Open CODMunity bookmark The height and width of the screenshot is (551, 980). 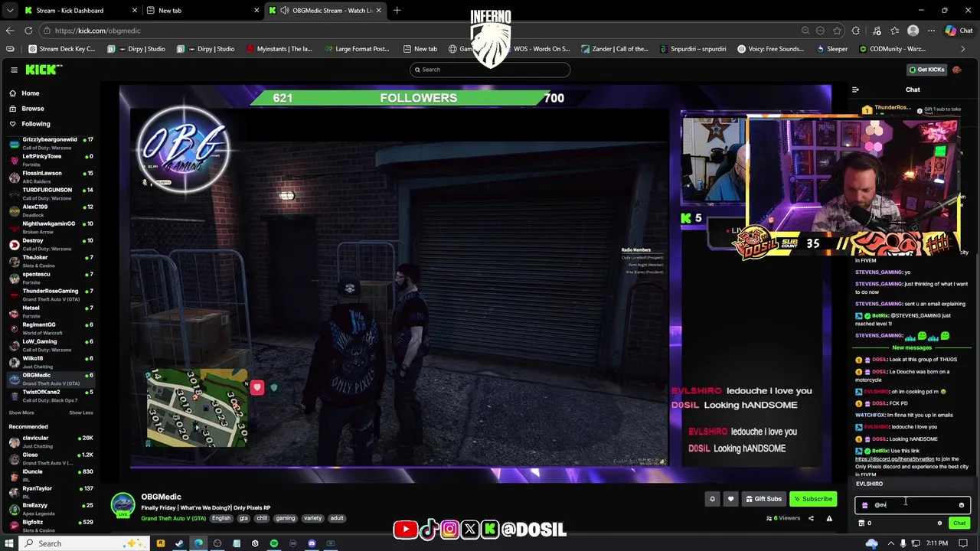pos(892,49)
